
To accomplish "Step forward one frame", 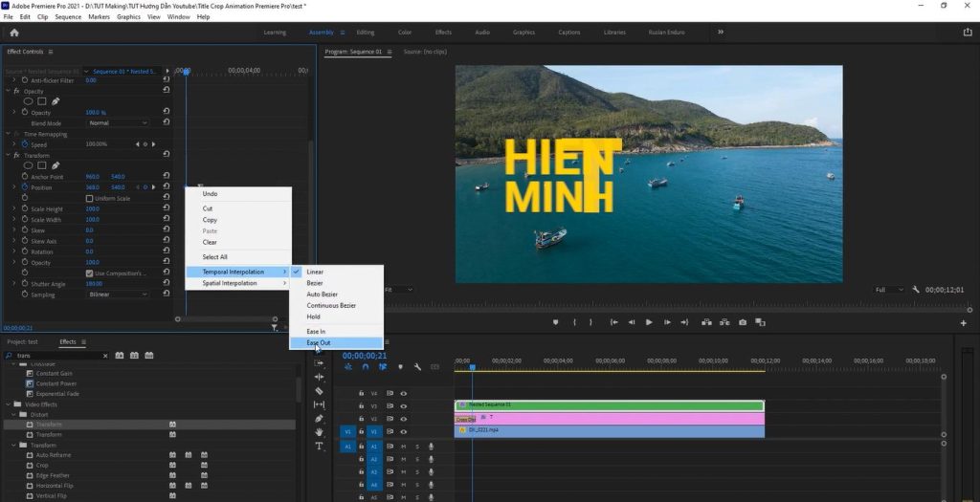I will [x=667, y=322].
